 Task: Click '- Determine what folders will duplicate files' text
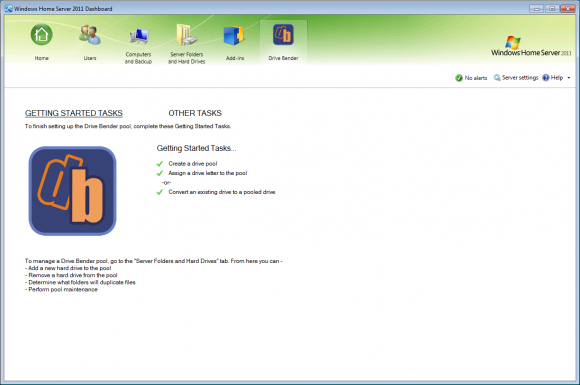80,282
